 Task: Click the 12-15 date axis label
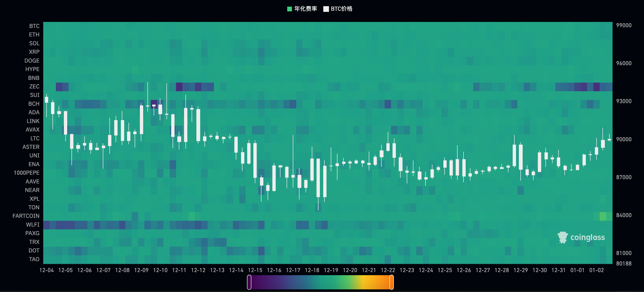255,270
